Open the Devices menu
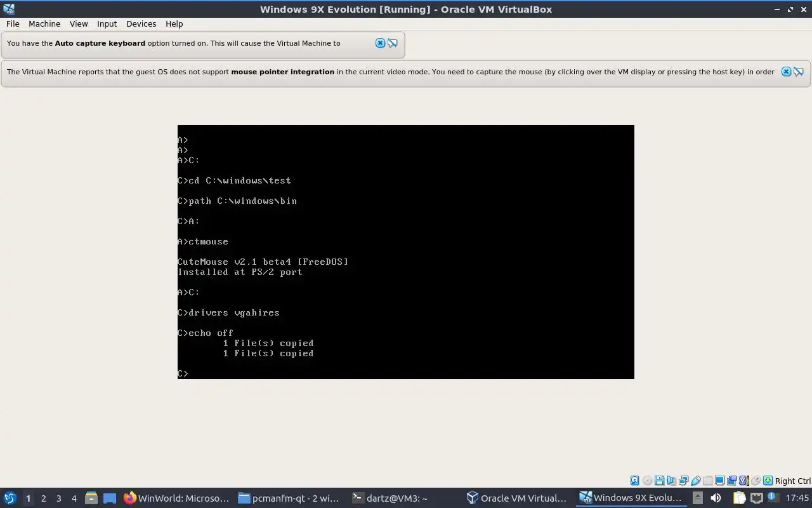 pos(141,23)
